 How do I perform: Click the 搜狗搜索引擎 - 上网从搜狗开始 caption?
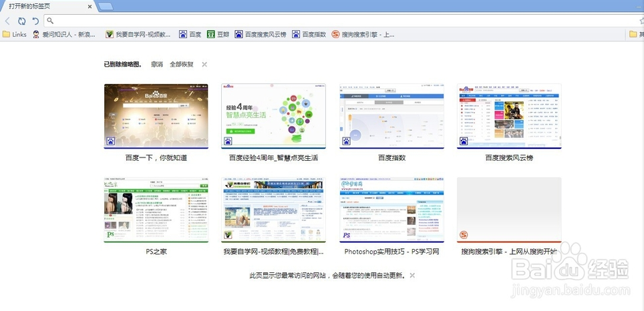coord(509,252)
